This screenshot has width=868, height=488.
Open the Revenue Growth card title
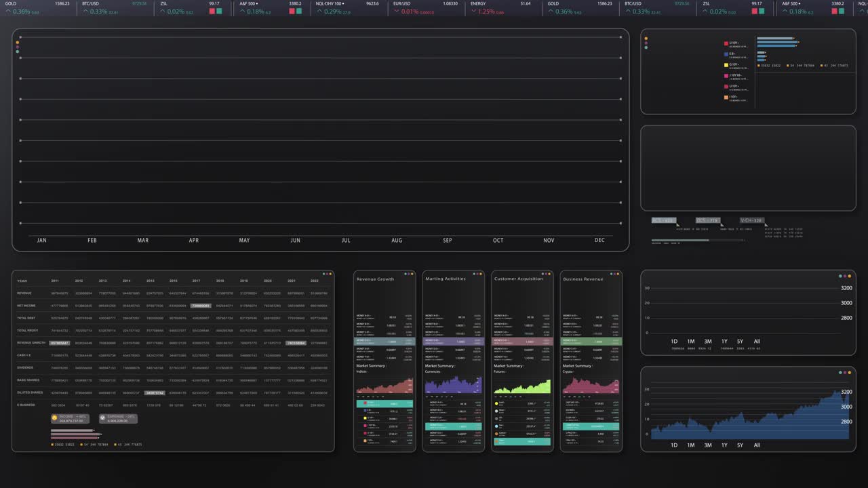point(375,279)
